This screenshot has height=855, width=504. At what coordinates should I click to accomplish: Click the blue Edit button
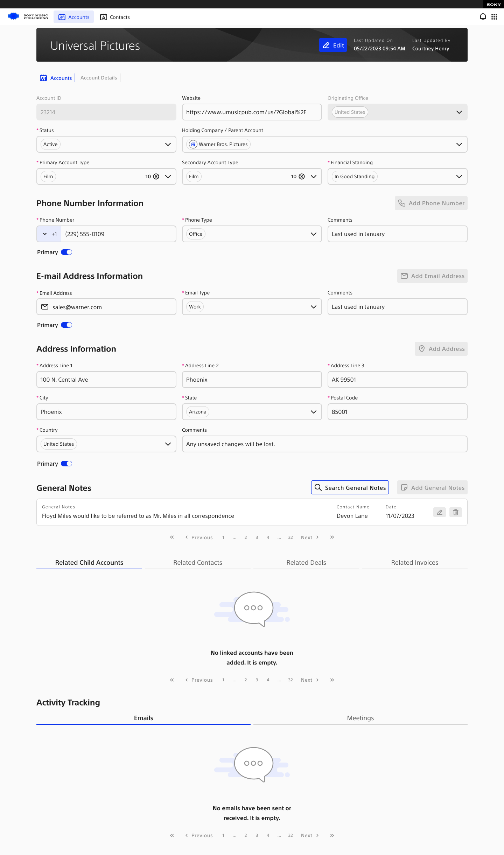click(x=333, y=45)
